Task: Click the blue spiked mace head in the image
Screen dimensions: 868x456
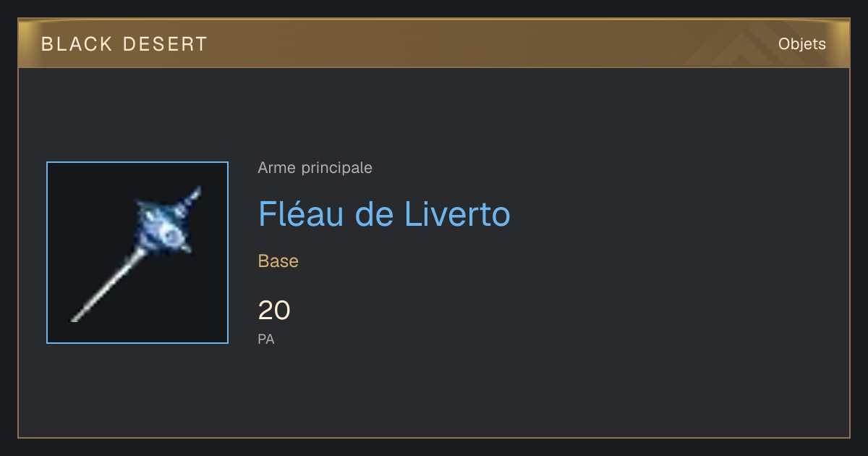Action: tap(163, 224)
